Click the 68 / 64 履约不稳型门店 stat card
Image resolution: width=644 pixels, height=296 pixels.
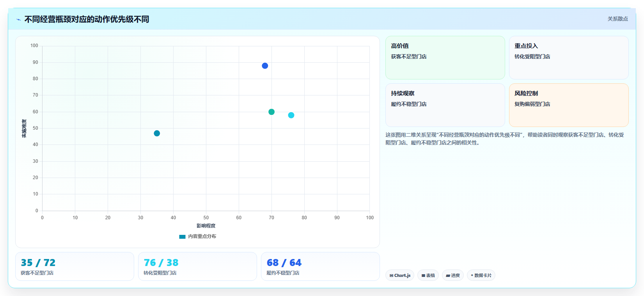320,266
